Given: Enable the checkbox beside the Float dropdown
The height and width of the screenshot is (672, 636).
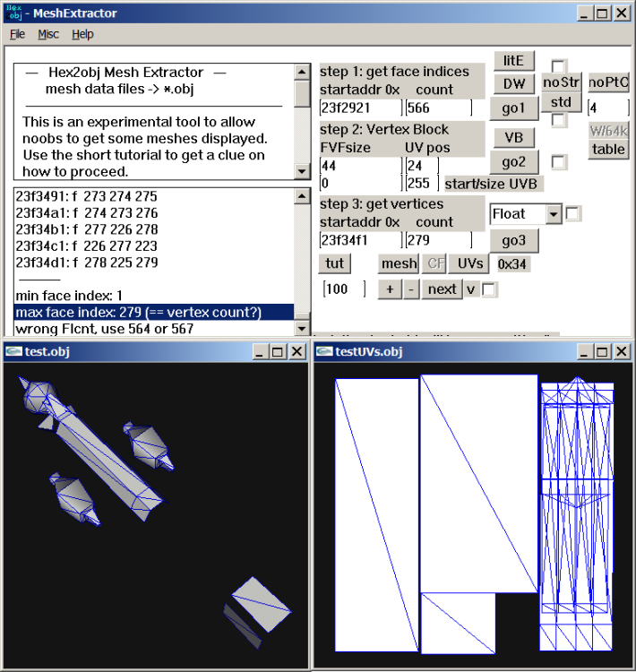Looking at the screenshot, I should (573, 213).
